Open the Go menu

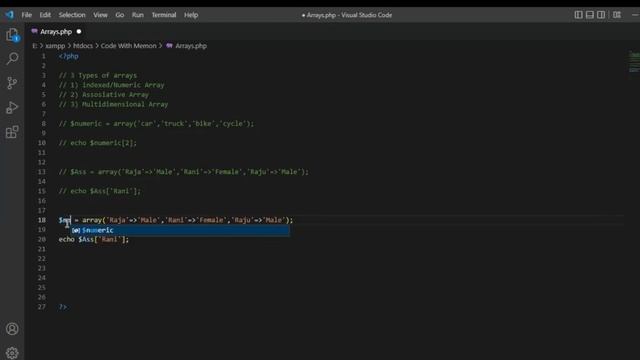120,15
